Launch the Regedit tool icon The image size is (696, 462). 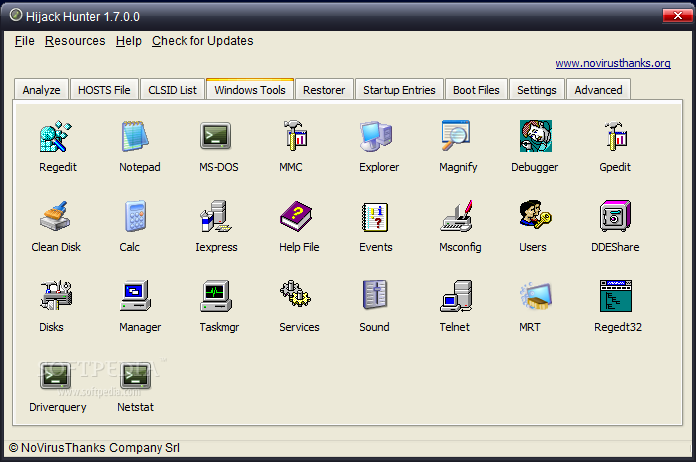[x=55, y=136]
